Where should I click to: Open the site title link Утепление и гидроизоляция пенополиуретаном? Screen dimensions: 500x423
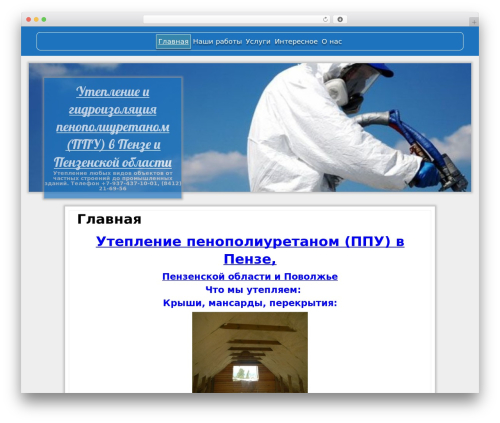pyautogui.click(x=113, y=127)
